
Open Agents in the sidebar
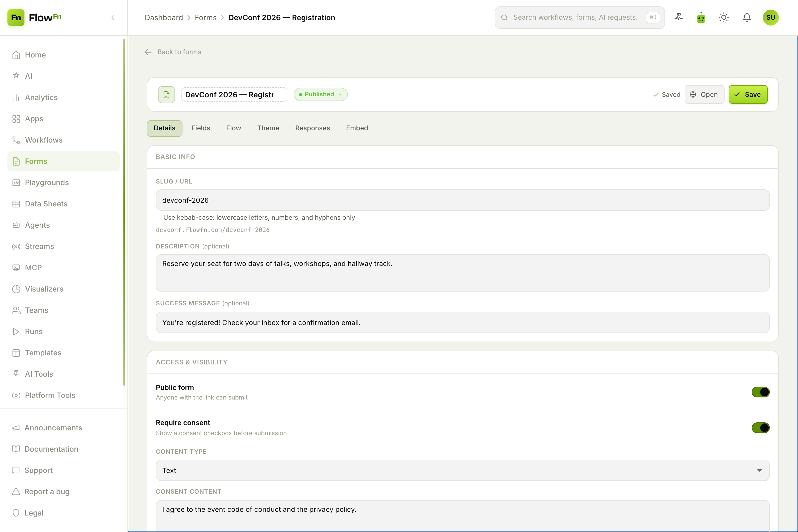pyautogui.click(x=64, y=225)
